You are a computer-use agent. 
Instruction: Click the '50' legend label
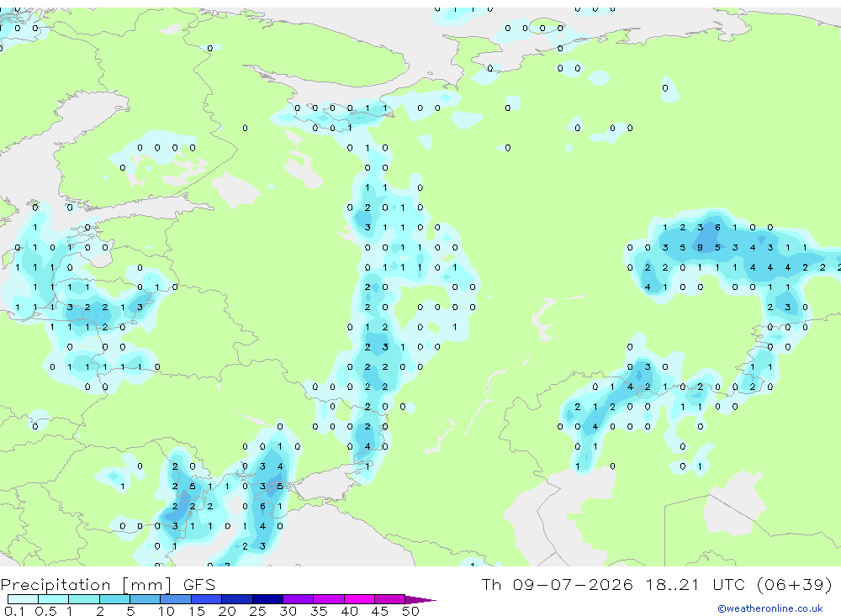[410, 611]
